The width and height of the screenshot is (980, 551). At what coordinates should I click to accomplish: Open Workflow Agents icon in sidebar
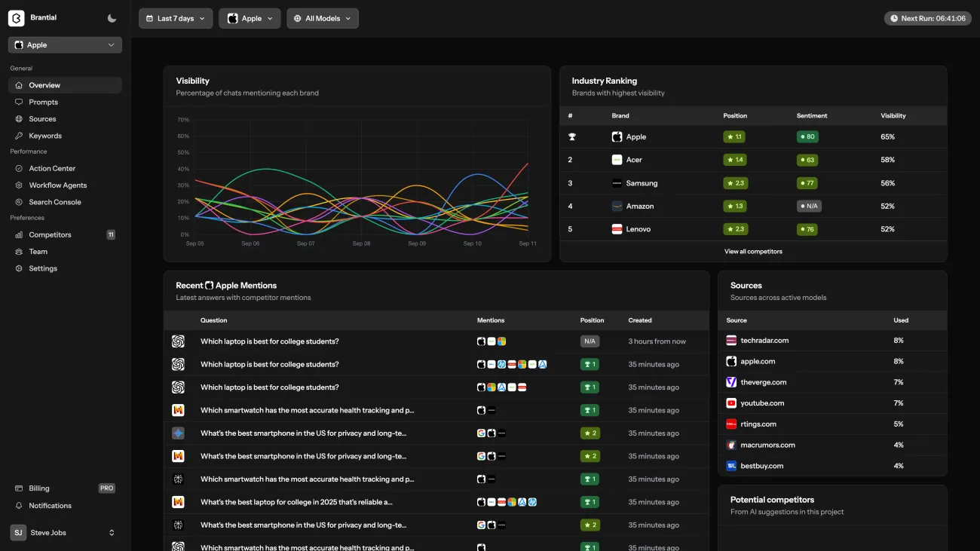(x=20, y=185)
